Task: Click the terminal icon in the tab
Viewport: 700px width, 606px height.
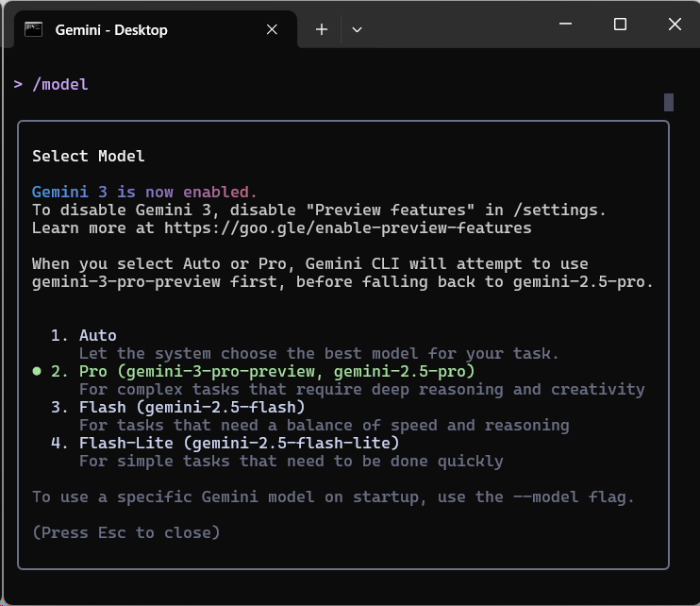Action: coord(33,29)
